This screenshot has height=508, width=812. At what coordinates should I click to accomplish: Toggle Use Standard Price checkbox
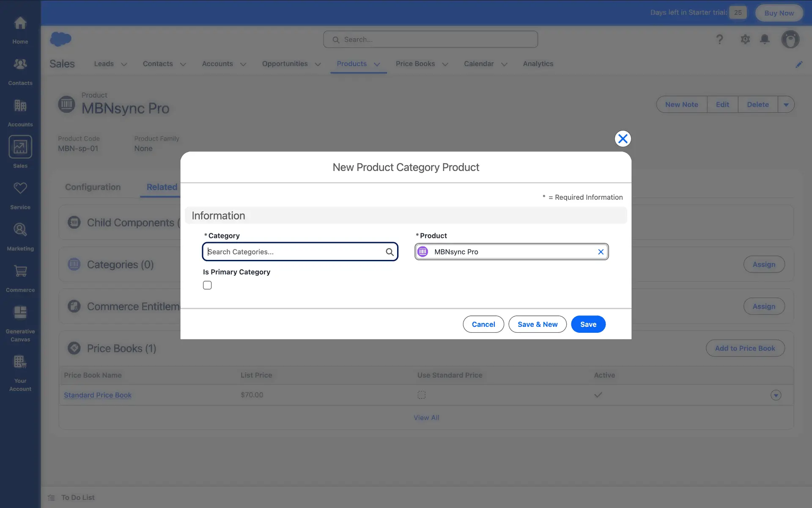(x=422, y=395)
